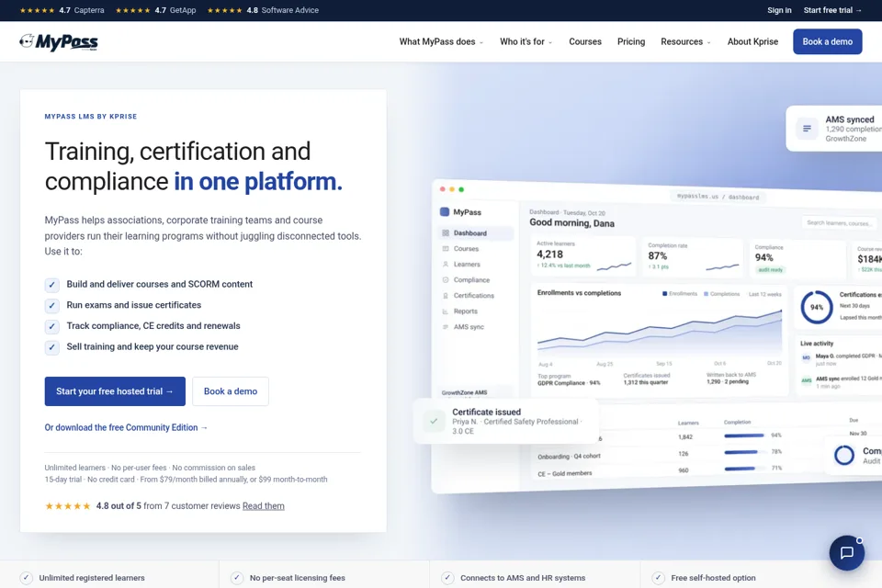Open the About Kprise nav item
Image resolution: width=882 pixels, height=588 pixels.
(x=752, y=41)
